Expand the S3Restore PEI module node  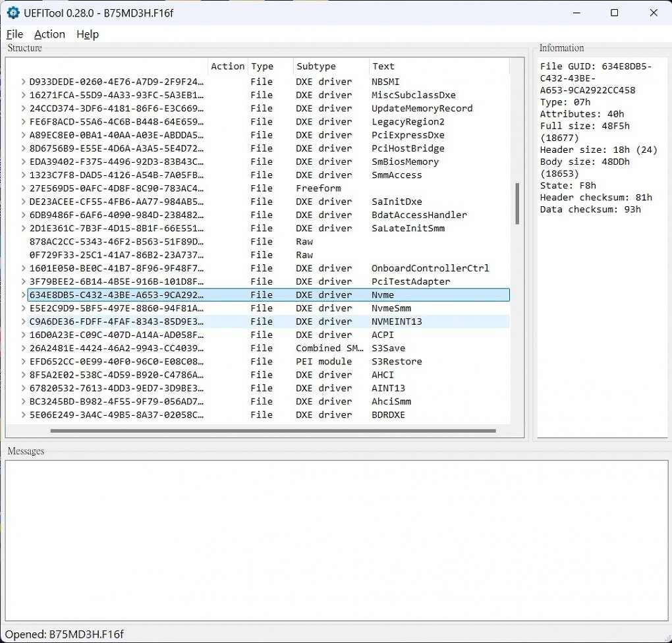(x=24, y=362)
